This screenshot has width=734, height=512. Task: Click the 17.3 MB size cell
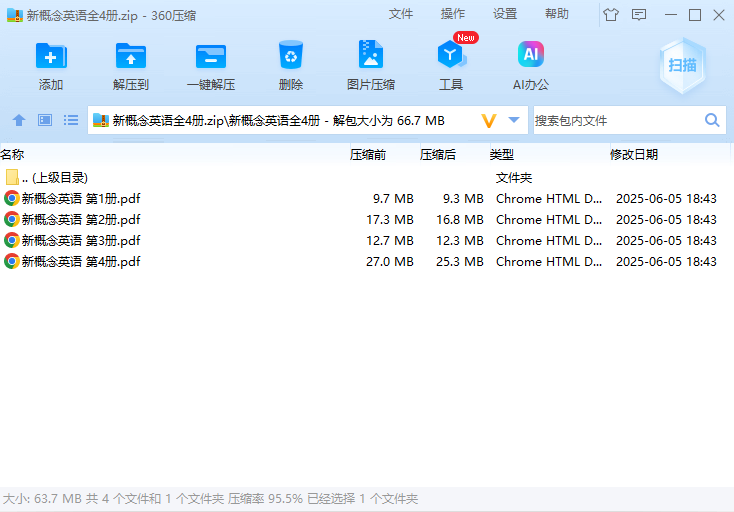pos(390,219)
